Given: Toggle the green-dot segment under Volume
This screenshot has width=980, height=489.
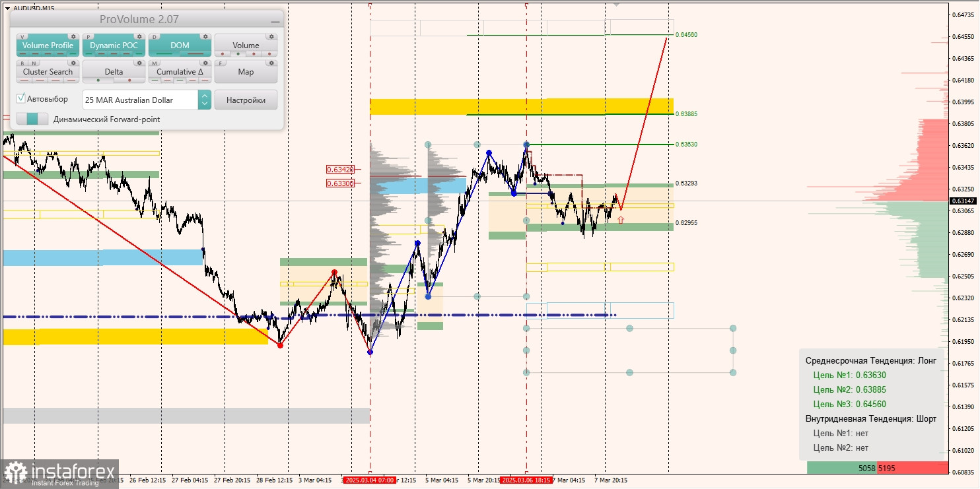Looking at the screenshot, I should [238, 53].
